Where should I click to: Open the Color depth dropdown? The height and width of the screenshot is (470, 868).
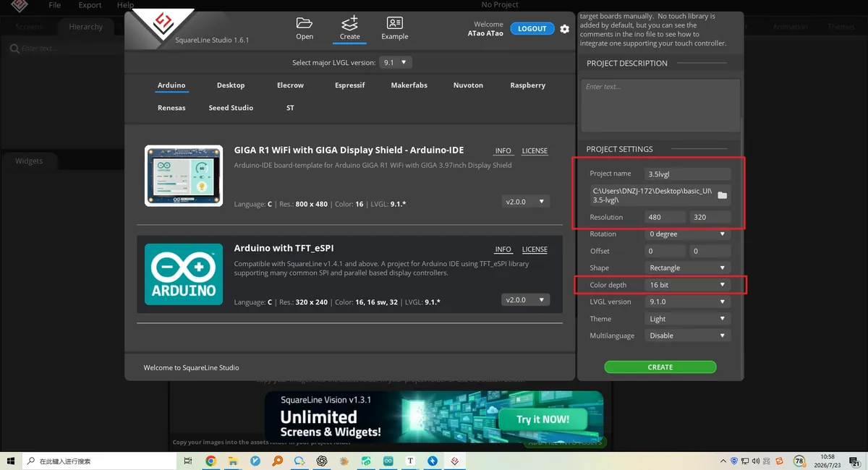point(687,285)
